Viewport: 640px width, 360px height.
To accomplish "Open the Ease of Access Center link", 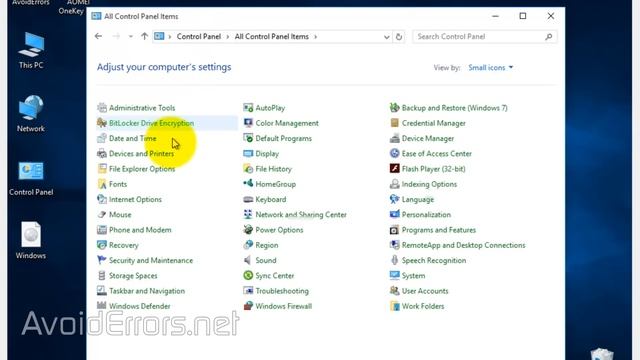I will (x=437, y=153).
